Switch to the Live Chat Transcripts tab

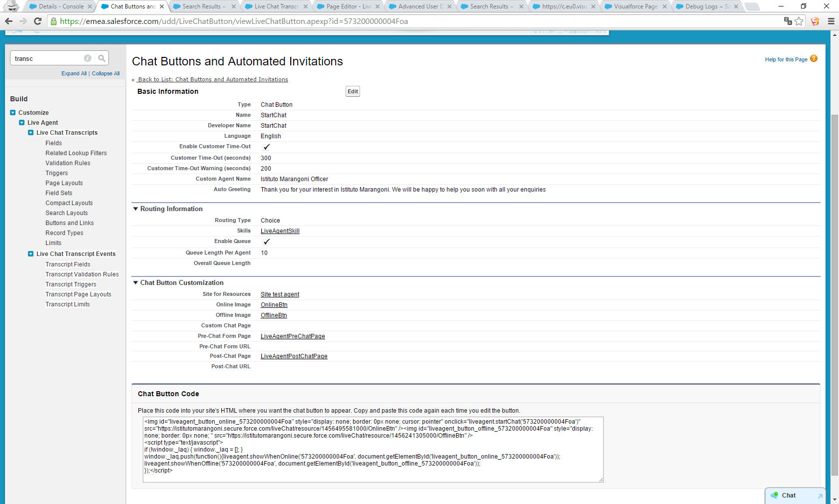pyautogui.click(x=276, y=6)
